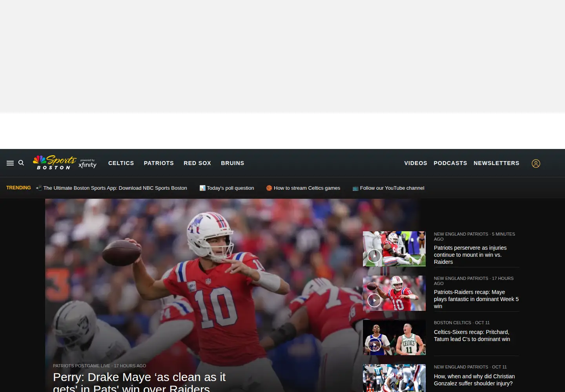Image resolution: width=565 pixels, height=392 pixels.
Task: Open the Bruins section
Action: tap(232, 163)
